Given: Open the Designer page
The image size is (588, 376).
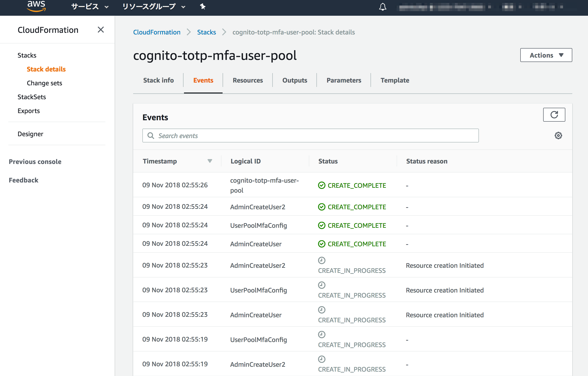Looking at the screenshot, I should (30, 134).
